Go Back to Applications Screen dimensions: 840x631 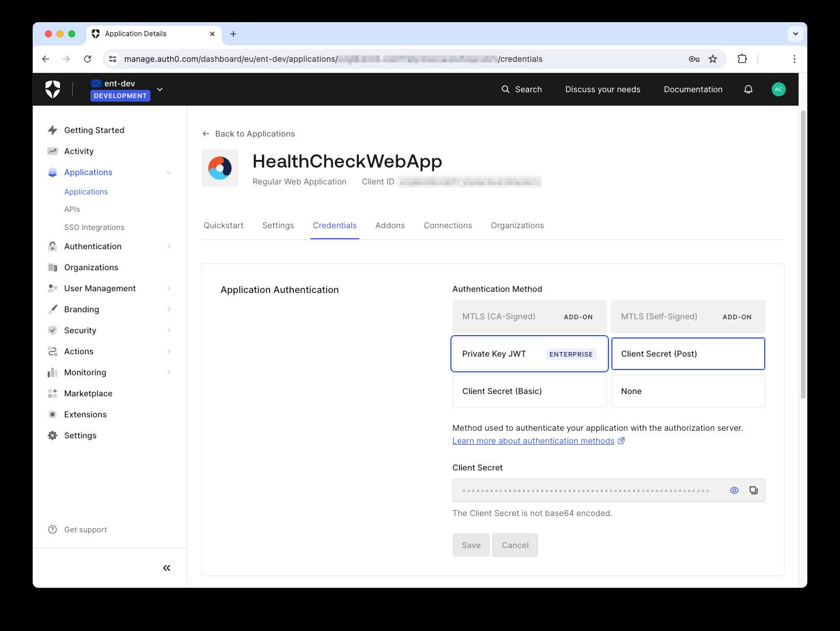tap(249, 134)
